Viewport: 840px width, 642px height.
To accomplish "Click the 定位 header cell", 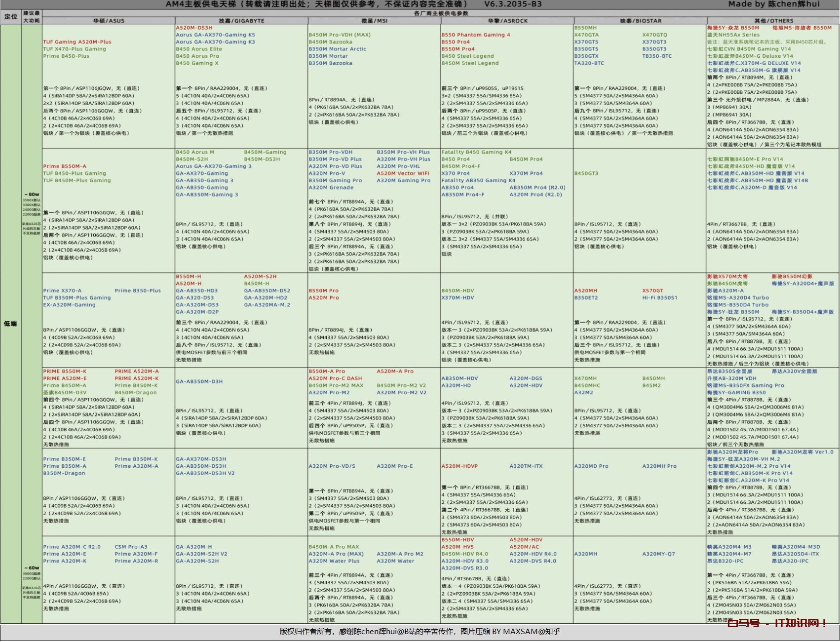I will [x=11, y=17].
